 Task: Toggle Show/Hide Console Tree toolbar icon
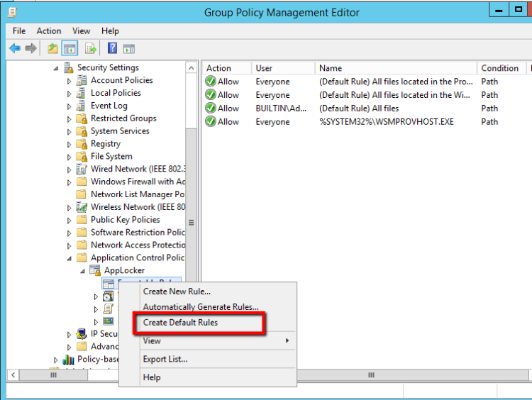[70, 48]
